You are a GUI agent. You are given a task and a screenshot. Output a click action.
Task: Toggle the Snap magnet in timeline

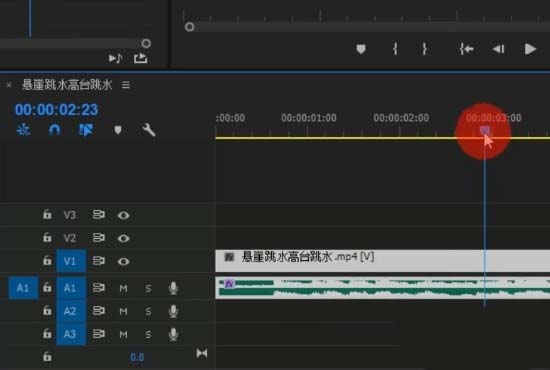(x=54, y=130)
